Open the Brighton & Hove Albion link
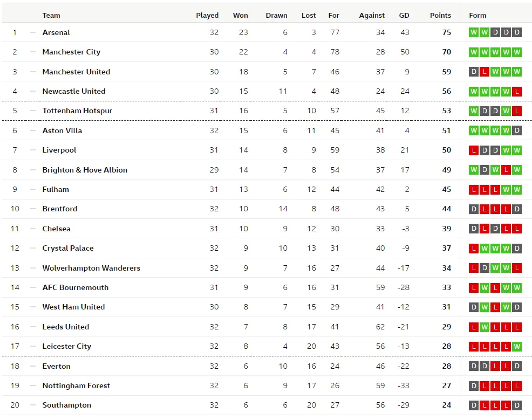 (85, 170)
